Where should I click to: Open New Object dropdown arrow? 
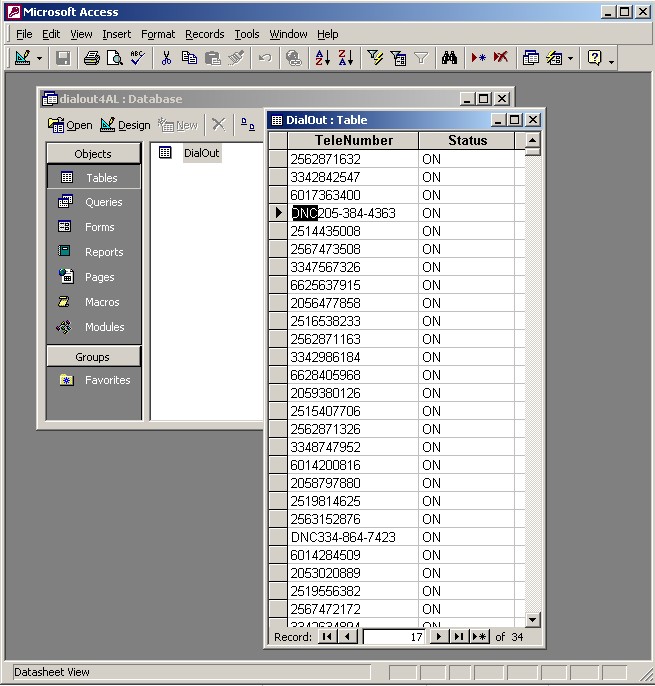tap(571, 58)
